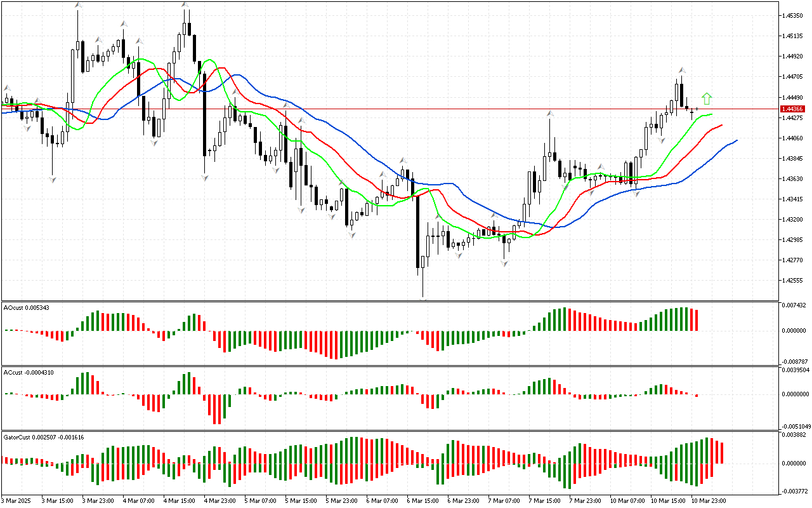The image size is (812, 508).
Task: Click the 1.42555 price scale label
Action: point(793,280)
